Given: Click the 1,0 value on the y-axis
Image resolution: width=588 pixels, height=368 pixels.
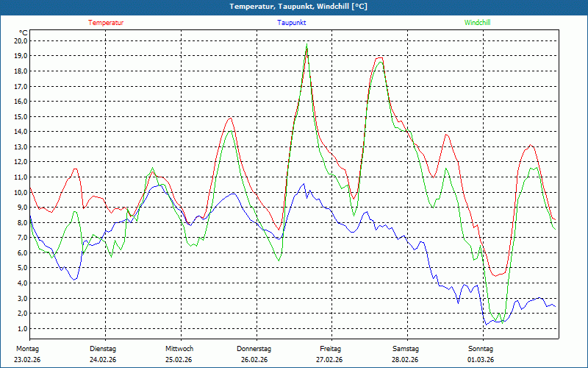Looking at the screenshot, I should tap(22, 329).
